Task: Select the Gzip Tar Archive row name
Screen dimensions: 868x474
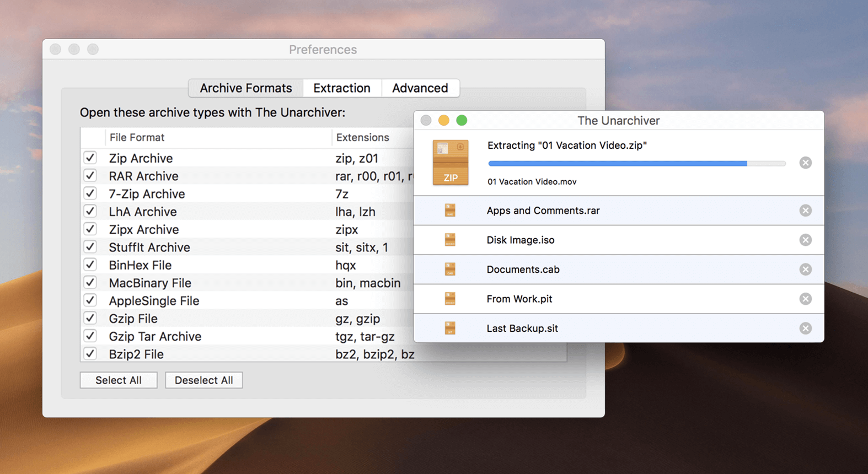Action: click(x=155, y=336)
